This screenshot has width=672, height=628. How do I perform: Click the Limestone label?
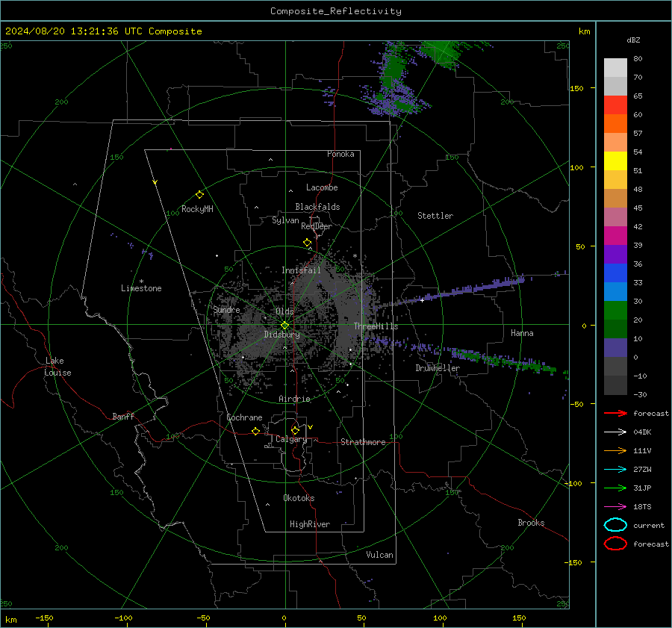pyautogui.click(x=141, y=288)
